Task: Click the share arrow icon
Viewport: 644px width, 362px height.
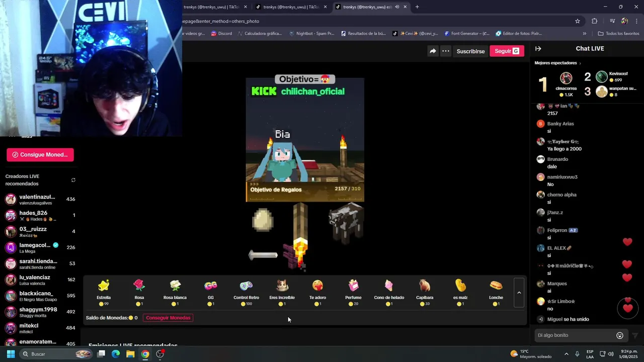Action: [433, 51]
